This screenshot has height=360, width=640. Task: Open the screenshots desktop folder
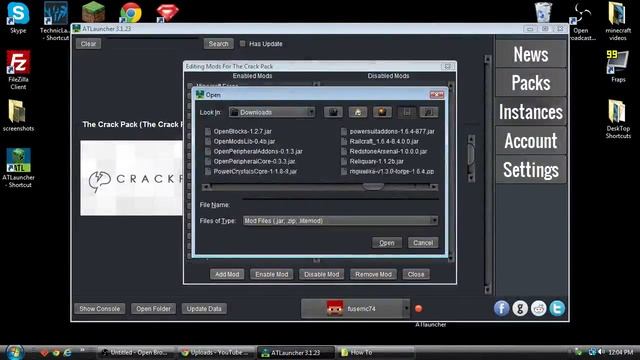coord(18,116)
